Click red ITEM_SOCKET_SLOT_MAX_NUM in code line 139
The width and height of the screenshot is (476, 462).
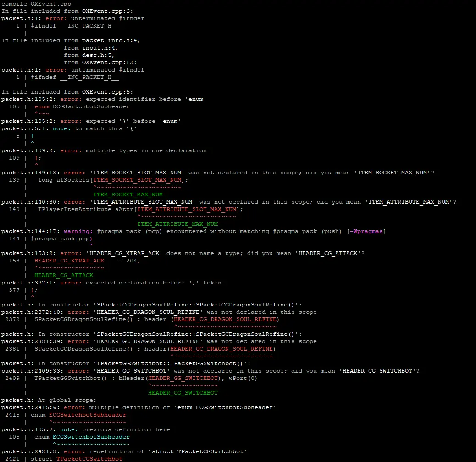coord(137,180)
